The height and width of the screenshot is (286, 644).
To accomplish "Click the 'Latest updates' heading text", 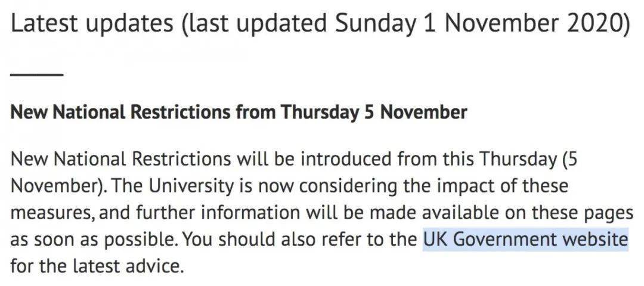I will click(92, 24).
